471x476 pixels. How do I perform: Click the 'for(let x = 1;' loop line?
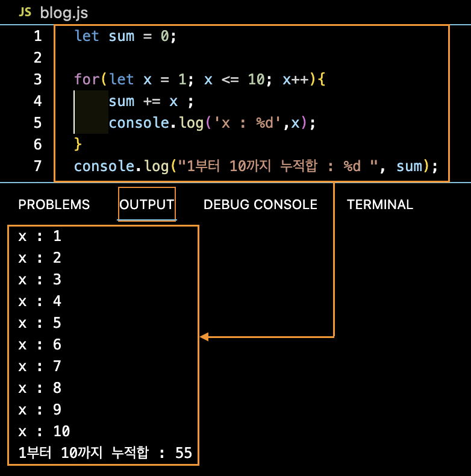pyautogui.click(x=200, y=80)
